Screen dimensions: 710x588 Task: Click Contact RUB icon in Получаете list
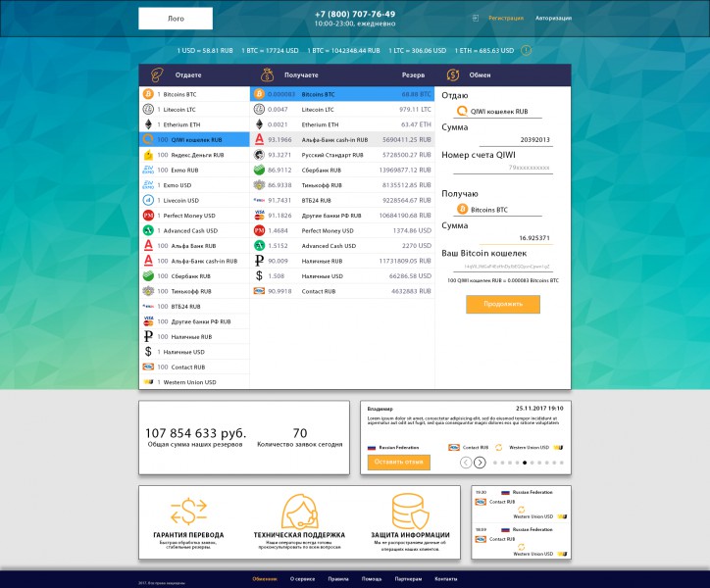tap(259, 291)
